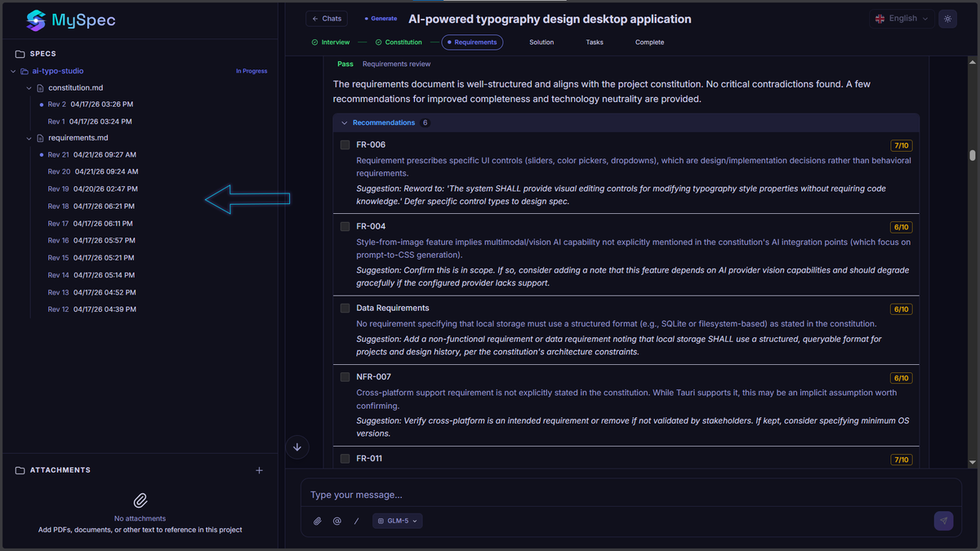Select Rev 18 04/17/26 06:21 PM
980x551 pixels.
pos(91,207)
